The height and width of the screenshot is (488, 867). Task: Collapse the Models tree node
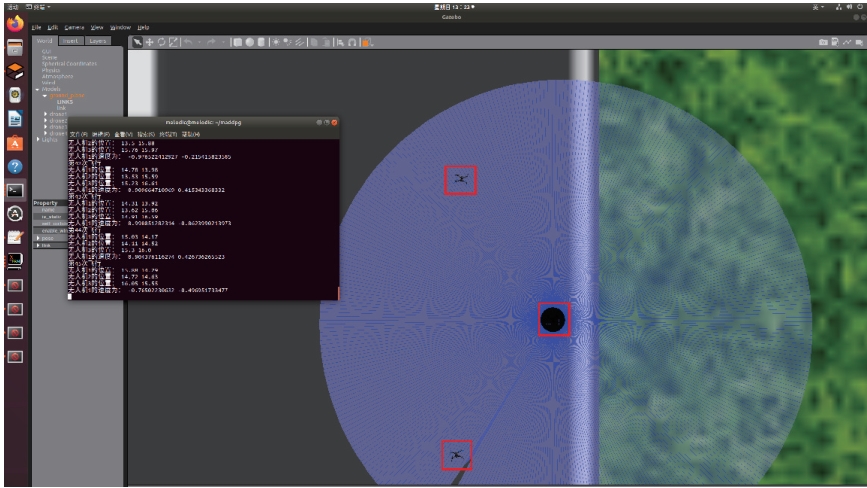pos(38,89)
